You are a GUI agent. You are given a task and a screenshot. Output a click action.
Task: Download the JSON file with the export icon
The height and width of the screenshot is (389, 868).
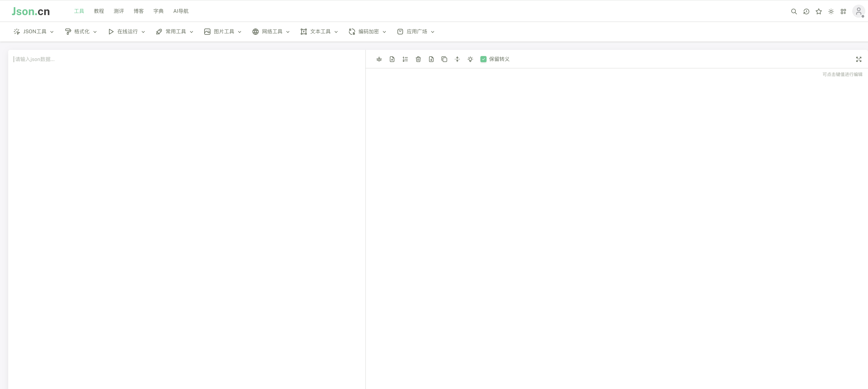tap(431, 59)
